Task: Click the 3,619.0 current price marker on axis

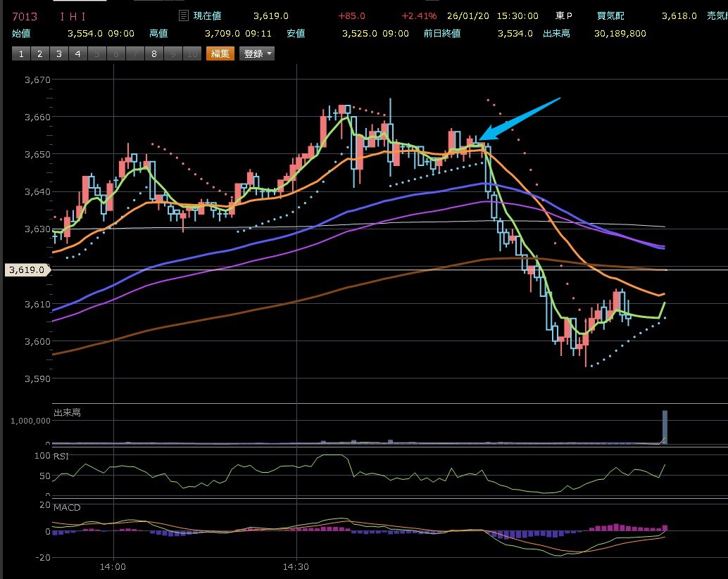Action: (27, 269)
